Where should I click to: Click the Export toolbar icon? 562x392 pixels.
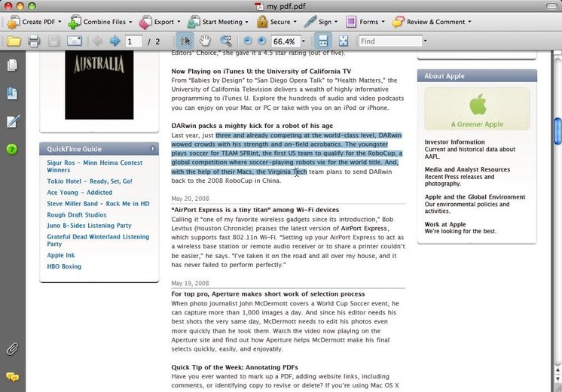tap(145, 22)
